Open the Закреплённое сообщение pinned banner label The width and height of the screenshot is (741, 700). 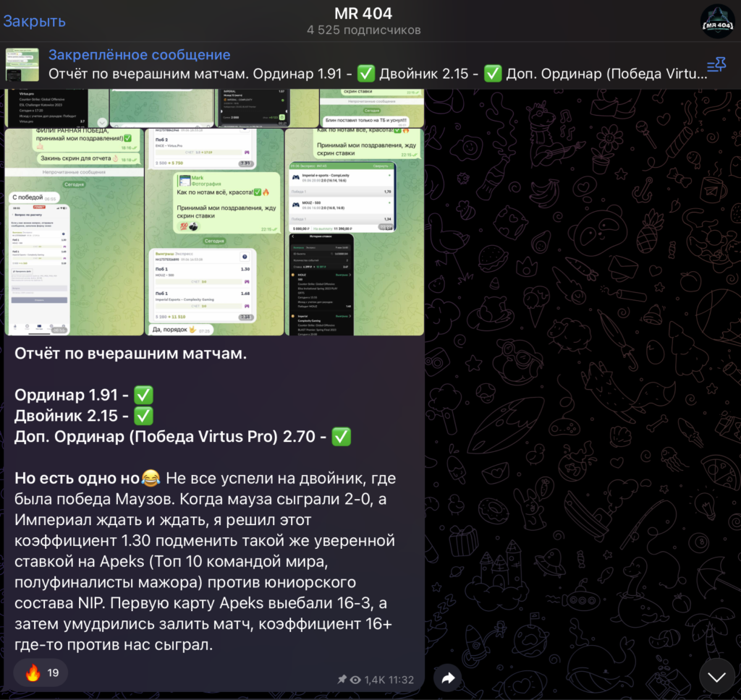click(x=140, y=55)
